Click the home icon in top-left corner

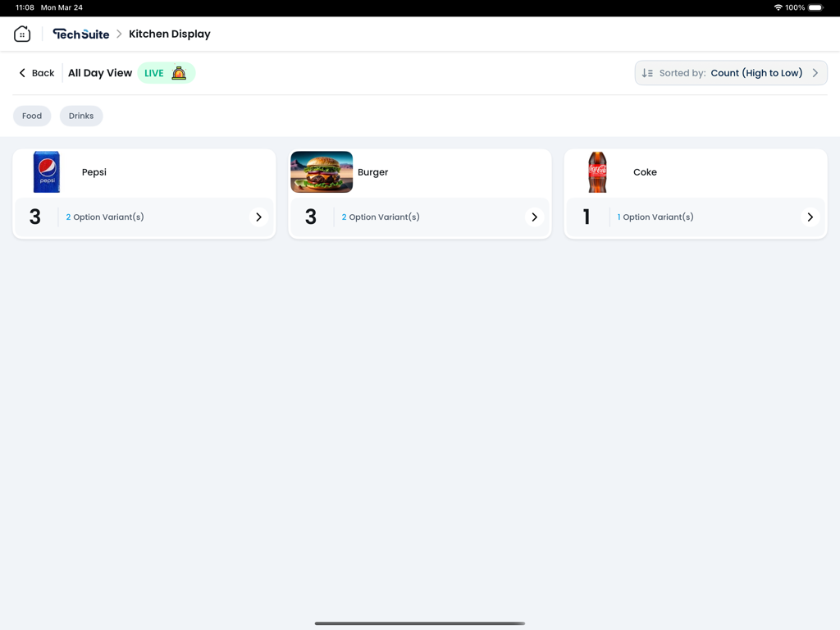[22, 34]
